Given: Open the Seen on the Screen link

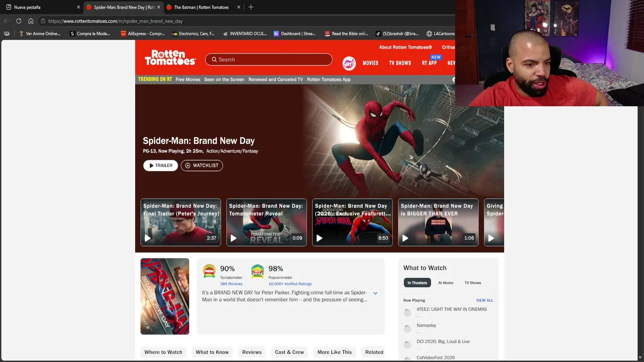Looking at the screenshot, I should pos(224,79).
